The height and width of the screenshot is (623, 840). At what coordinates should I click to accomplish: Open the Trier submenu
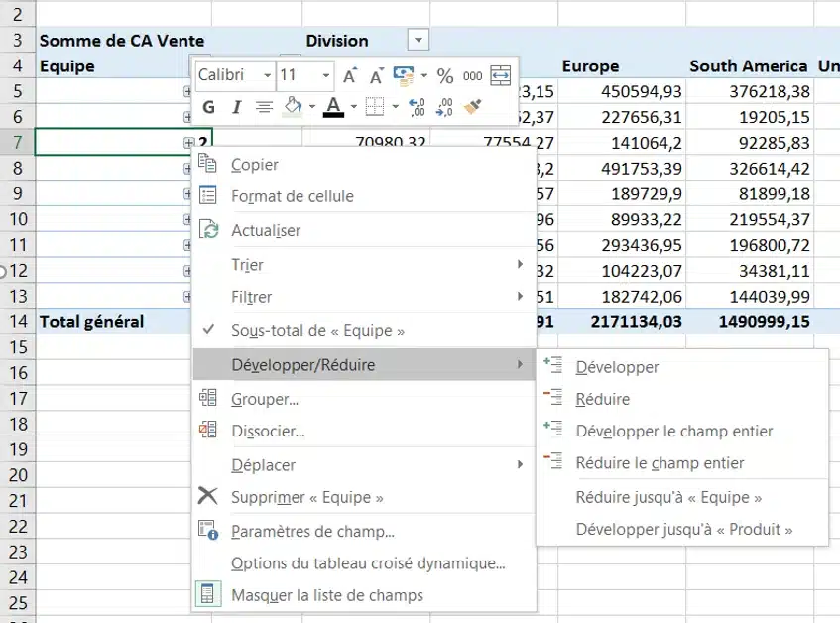(x=364, y=265)
